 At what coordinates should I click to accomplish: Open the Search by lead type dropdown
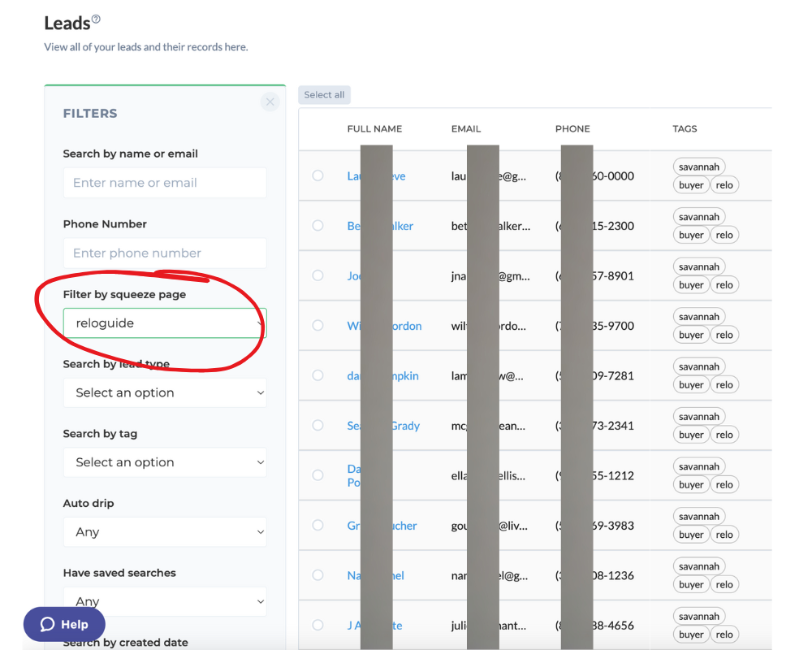point(165,392)
